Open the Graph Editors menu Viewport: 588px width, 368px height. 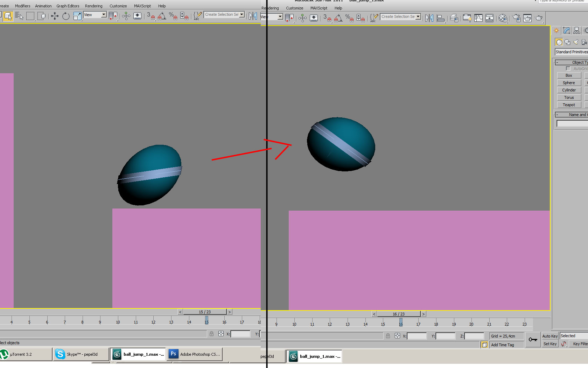click(x=68, y=6)
